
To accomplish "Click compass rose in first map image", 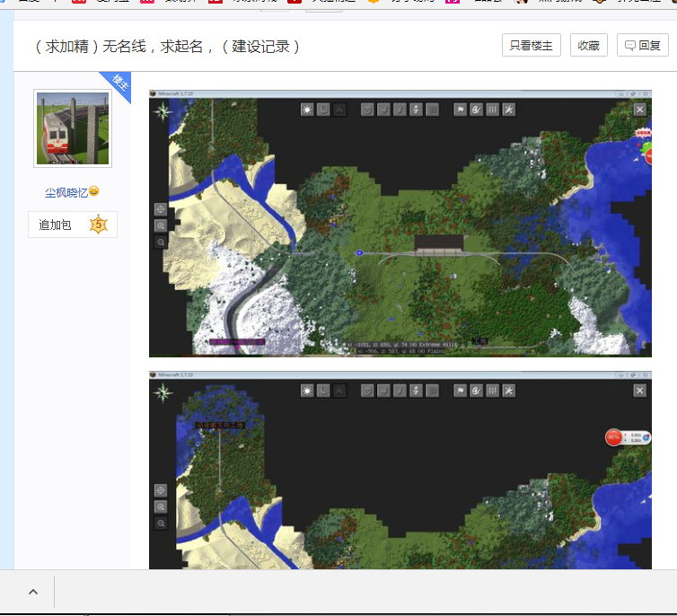I will point(163,112).
